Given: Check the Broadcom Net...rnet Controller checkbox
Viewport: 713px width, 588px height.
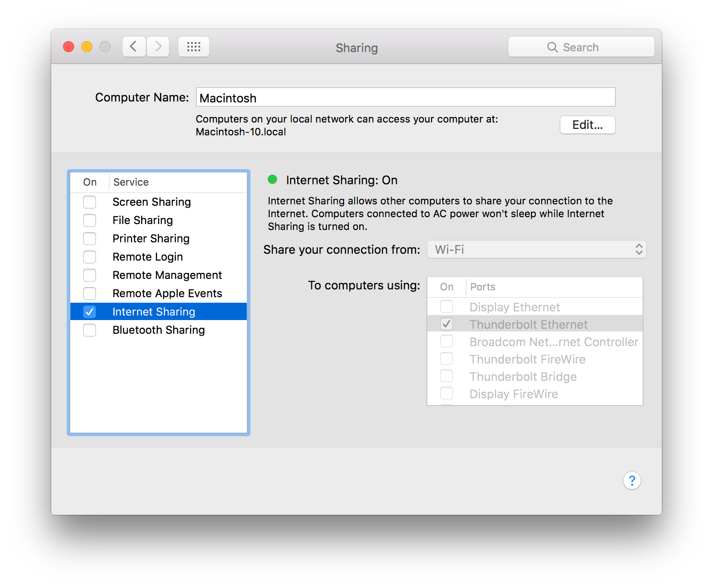Looking at the screenshot, I should coord(447,341).
